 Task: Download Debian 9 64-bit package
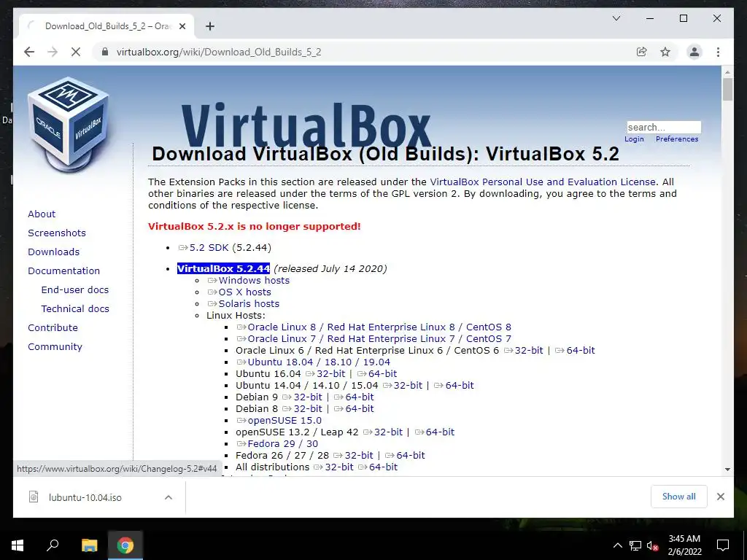tap(354, 397)
